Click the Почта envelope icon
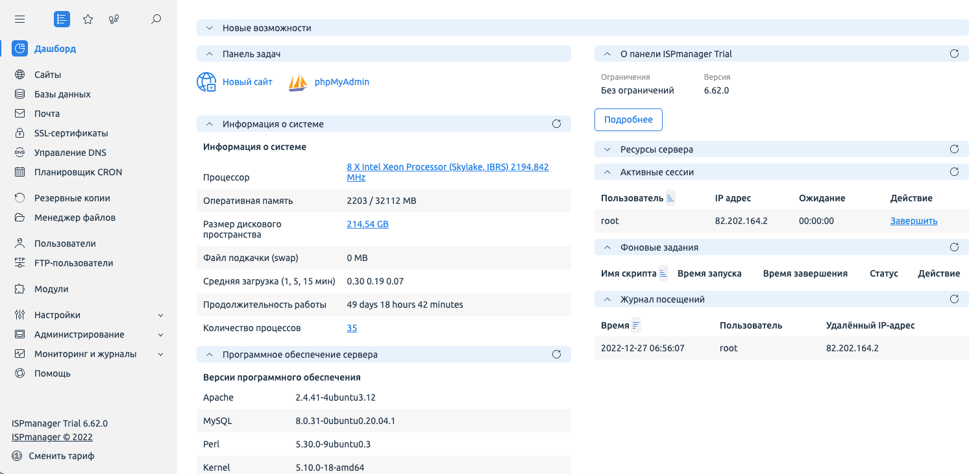The width and height of the screenshot is (980, 474). (20, 114)
